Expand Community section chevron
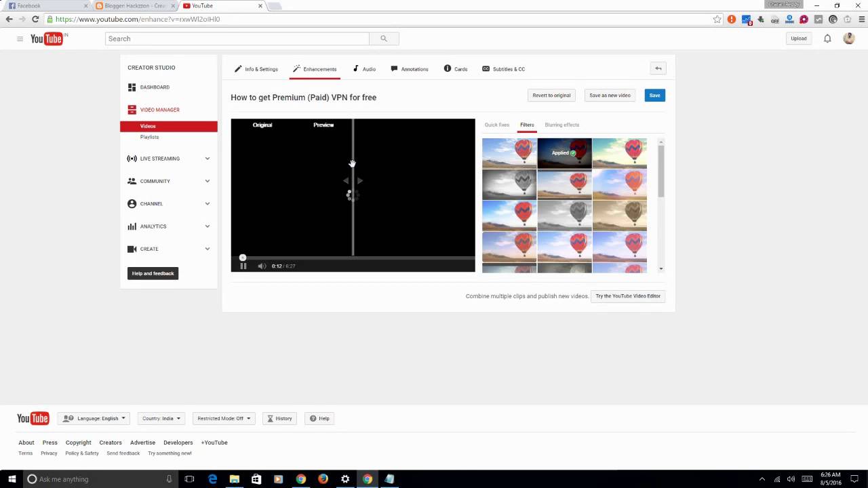 click(208, 181)
